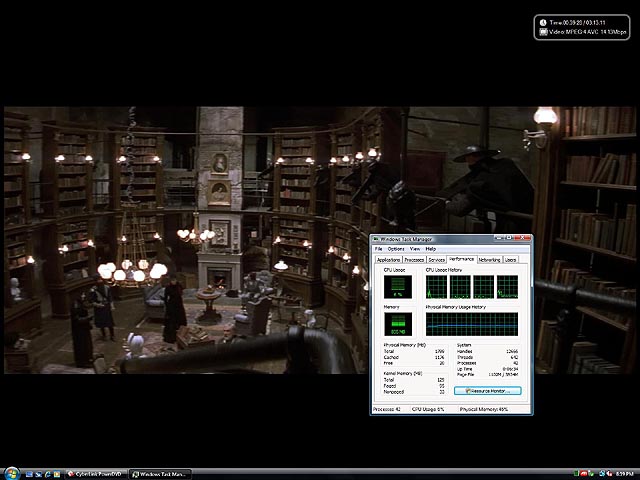Open the Windows Start orb
This screenshot has width=640, height=480.
coord(12,474)
